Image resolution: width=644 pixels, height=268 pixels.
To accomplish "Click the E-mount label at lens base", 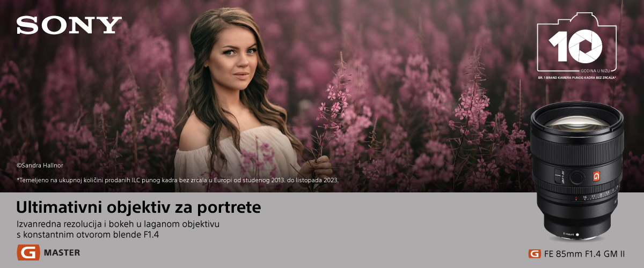I will click(x=569, y=234).
